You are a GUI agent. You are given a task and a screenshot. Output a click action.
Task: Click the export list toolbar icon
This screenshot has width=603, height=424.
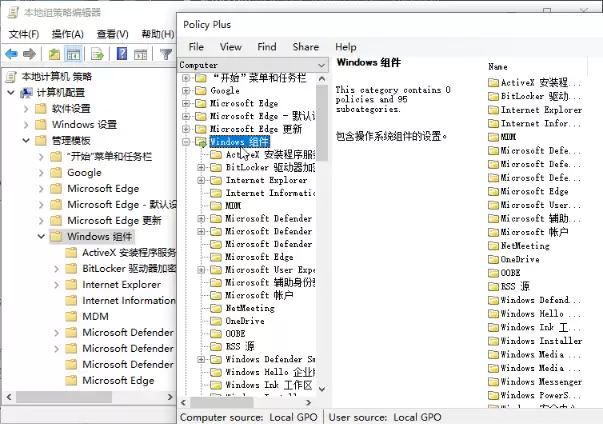[97, 54]
